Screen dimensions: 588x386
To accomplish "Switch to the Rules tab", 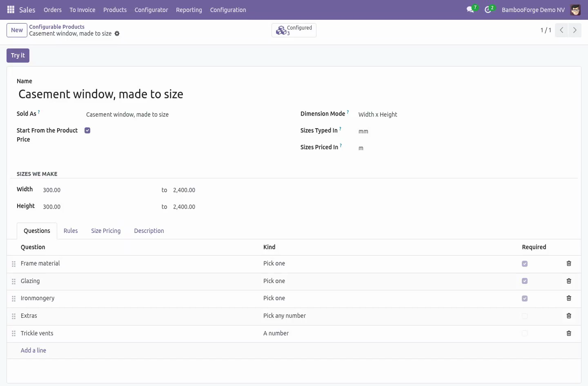I will 71,231.
